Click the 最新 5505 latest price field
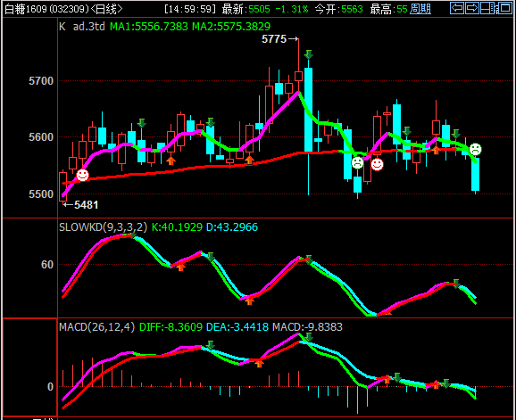 [246, 9]
